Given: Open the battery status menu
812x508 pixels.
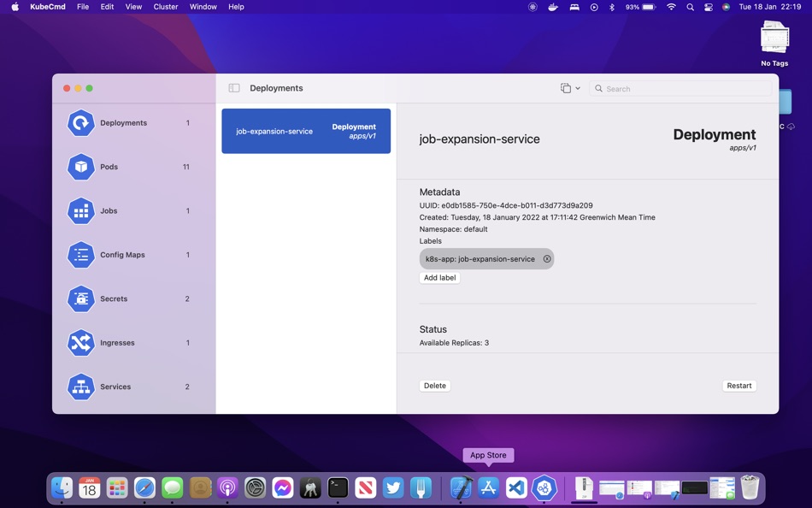Looking at the screenshot, I should tap(640, 7).
